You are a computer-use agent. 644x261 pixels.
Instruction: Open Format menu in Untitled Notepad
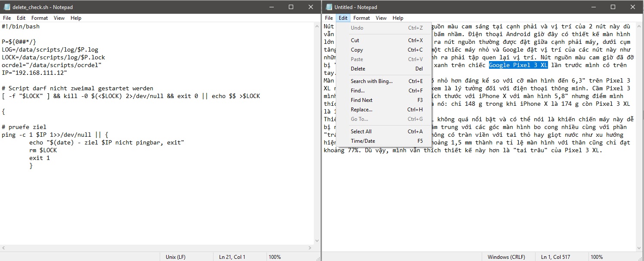coord(362,18)
